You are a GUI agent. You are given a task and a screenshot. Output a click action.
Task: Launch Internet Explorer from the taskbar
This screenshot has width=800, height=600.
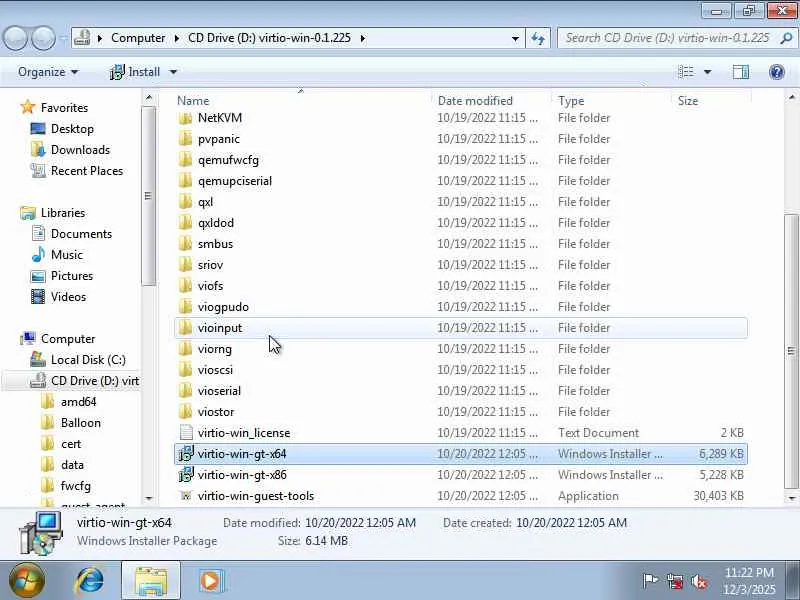coord(90,581)
